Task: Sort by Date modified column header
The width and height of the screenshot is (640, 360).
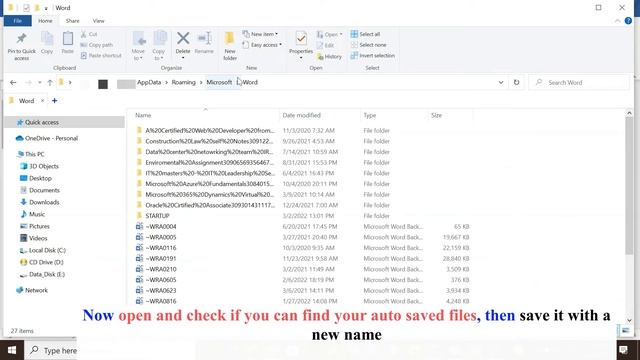Action: tap(302, 116)
